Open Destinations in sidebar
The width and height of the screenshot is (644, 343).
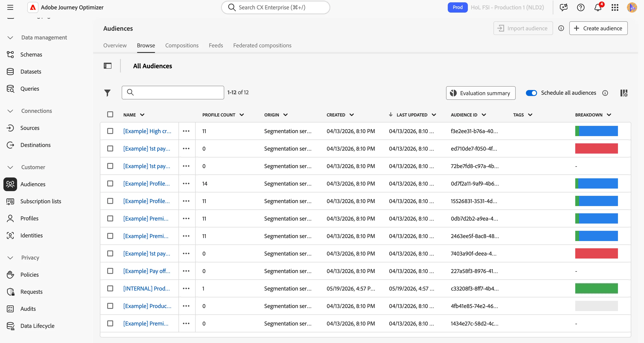click(x=35, y=145)
